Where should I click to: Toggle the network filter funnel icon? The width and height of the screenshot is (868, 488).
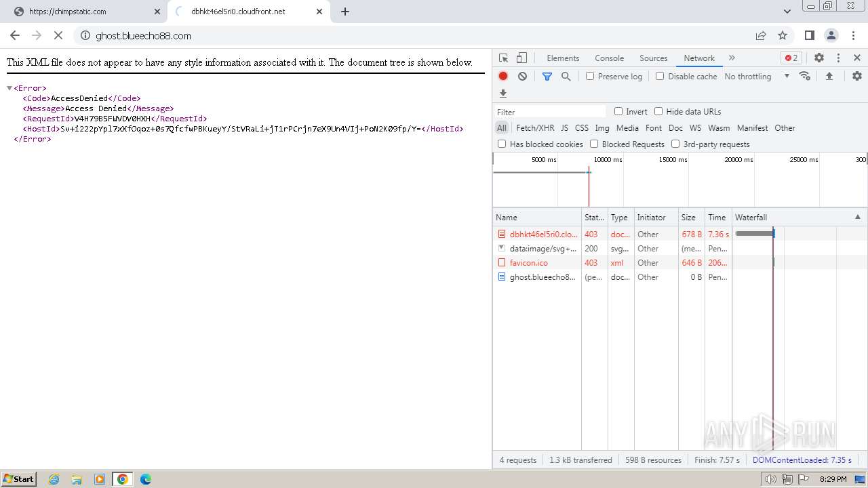coord(547,76)
